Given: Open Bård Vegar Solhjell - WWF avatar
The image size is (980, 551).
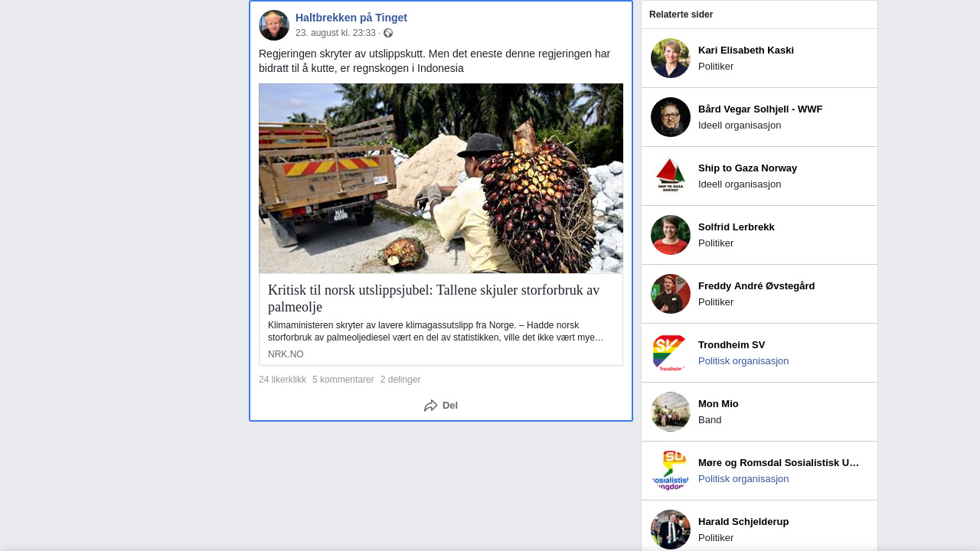Looking at the screenshot, I should point(671,117).
